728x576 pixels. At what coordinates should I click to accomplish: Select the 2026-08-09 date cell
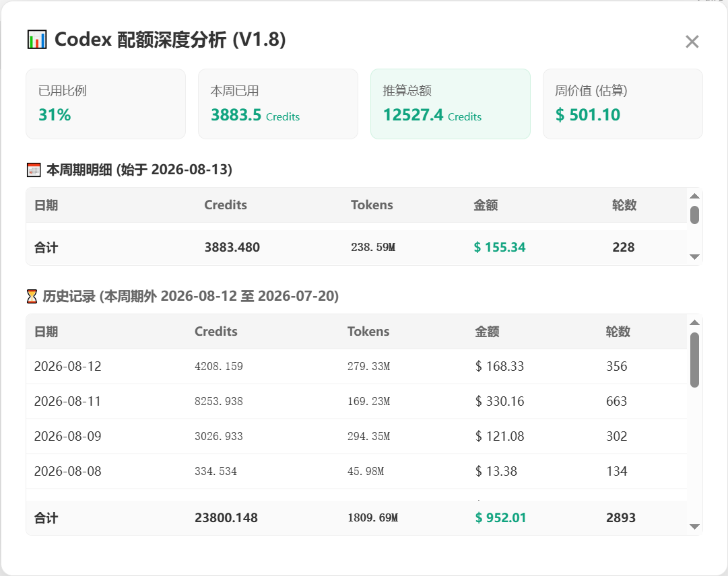click(x=68, y=437)
